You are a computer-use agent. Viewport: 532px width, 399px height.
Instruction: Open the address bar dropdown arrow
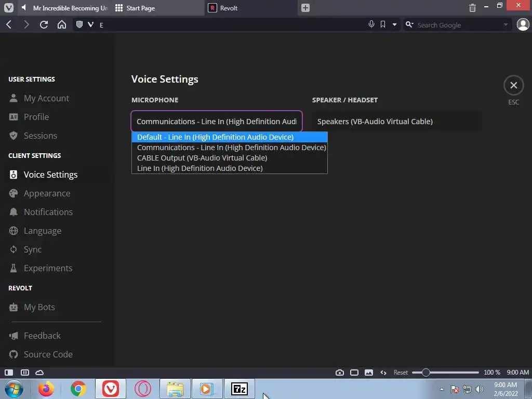tap(394, 25)
